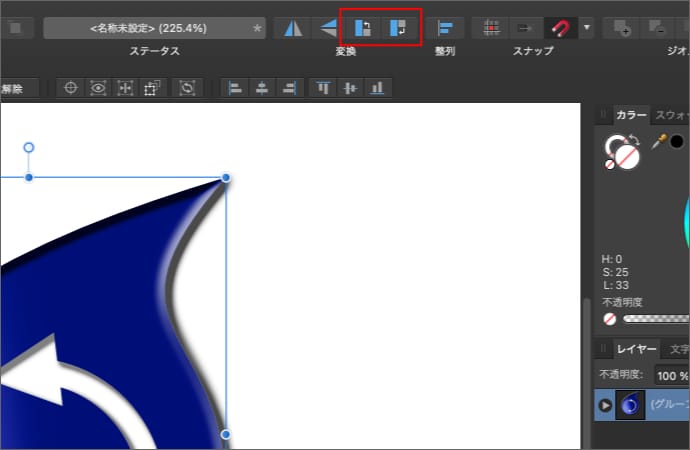This screenshot has width=690, height=450.
Task: Toggle the red magnet snapping button
Action: click(561, 28)
